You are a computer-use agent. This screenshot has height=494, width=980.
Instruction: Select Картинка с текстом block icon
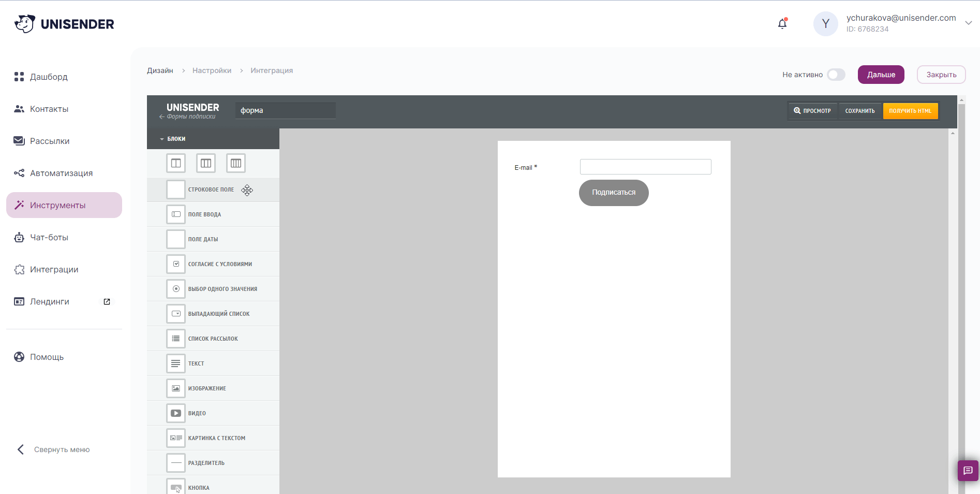tap(176, 438)
